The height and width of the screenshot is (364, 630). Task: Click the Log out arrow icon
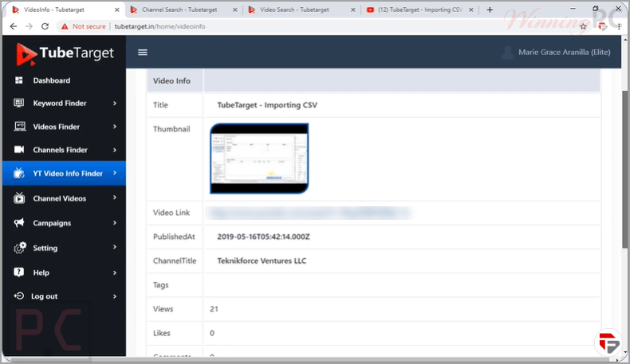[19, 296]
